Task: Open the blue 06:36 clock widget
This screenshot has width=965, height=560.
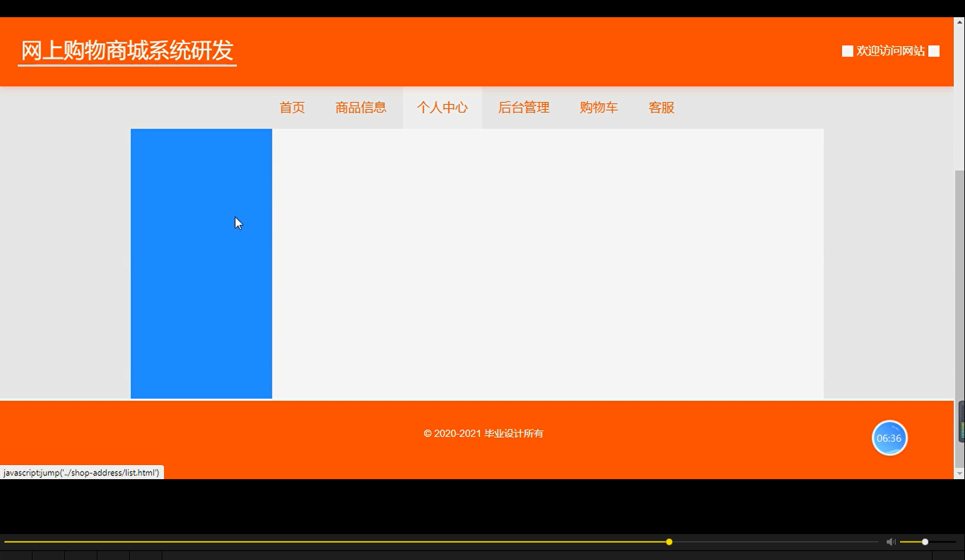Action: point(889,438)
